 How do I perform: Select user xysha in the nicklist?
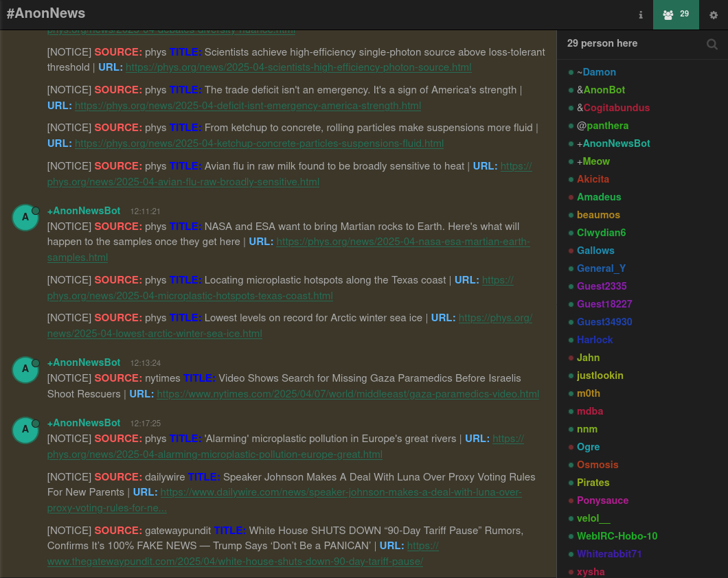[591, 572]
